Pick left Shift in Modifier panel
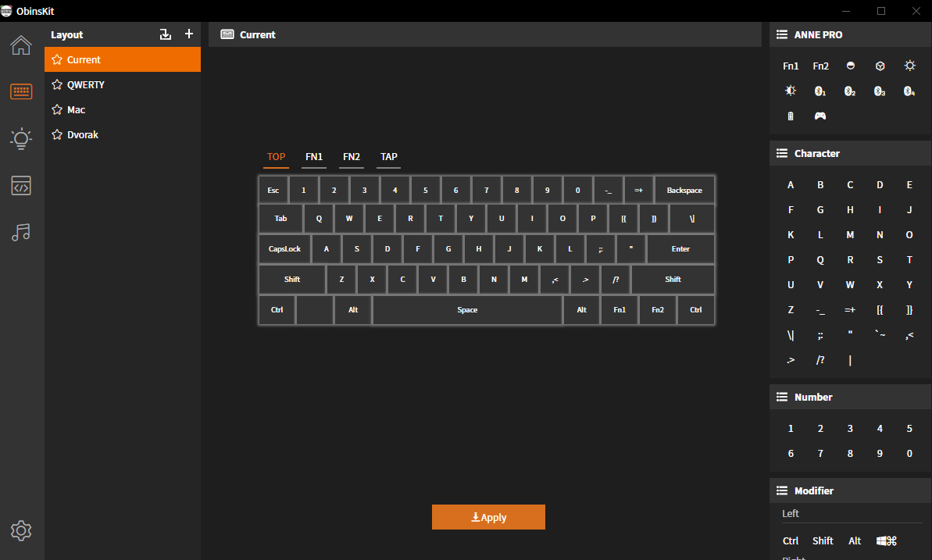The width and height of the screenshot is (932, 560). (823, 541)
